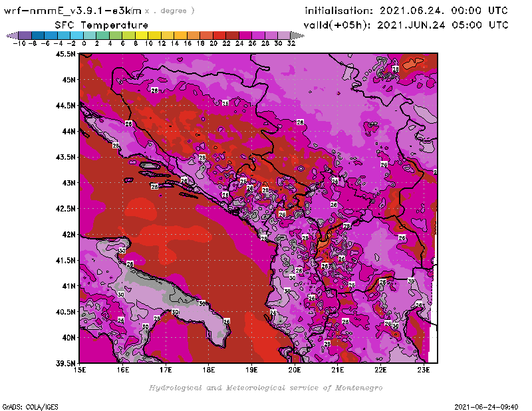Click the '23E' longitude label

click(x=424, y=370)
